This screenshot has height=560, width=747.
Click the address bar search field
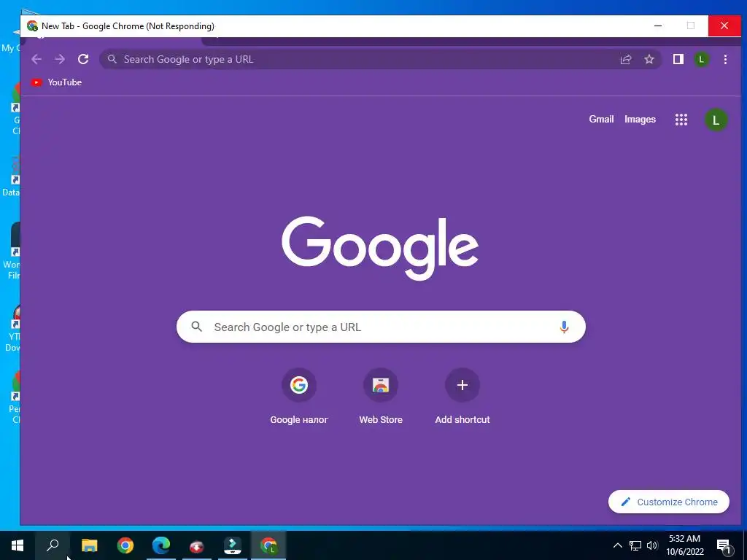coord(380,59)
